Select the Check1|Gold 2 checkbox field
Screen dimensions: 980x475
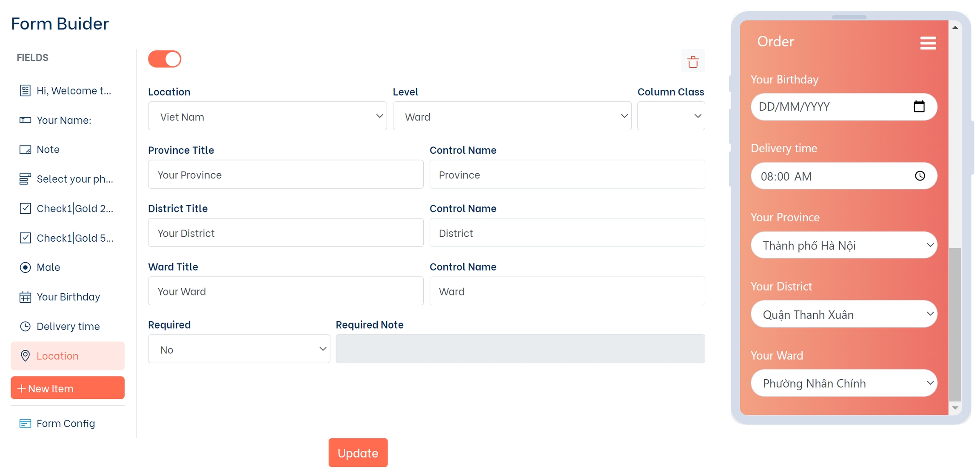pos(74,209)
